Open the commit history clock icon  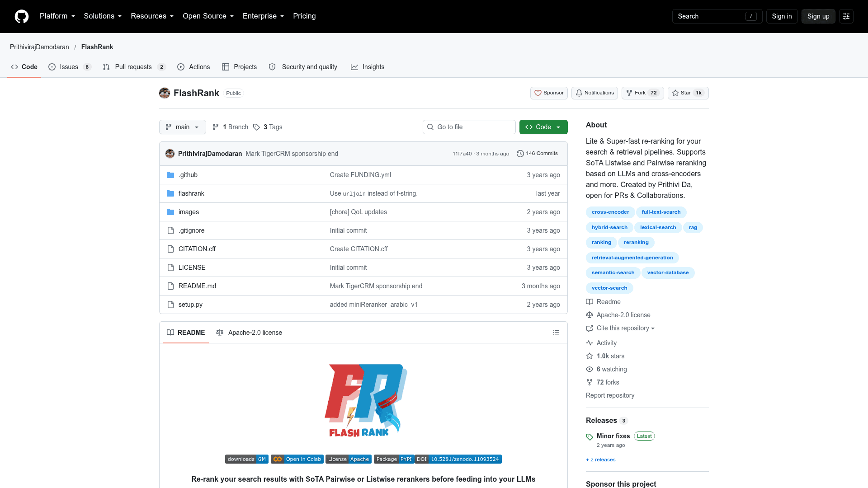tap(520, 154)
